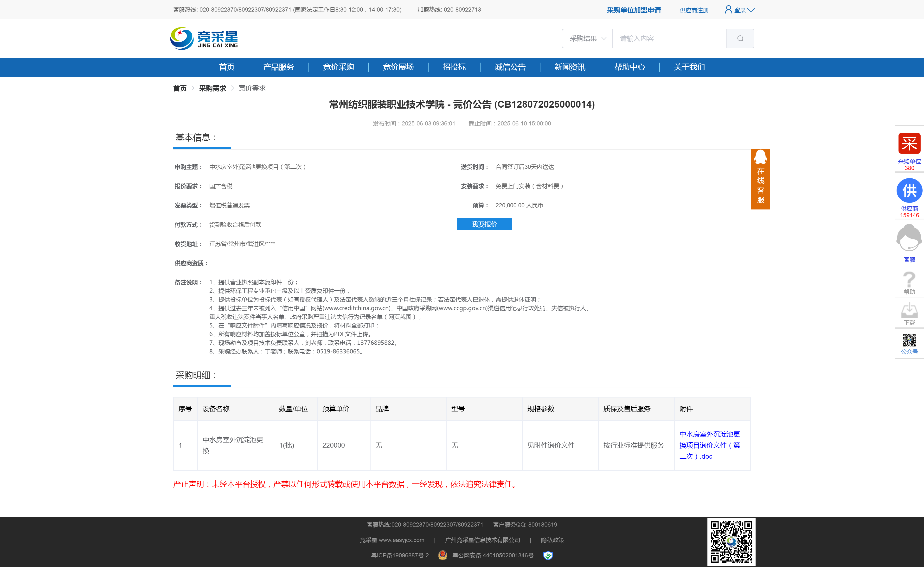This screenshot has width=924, height=567.
Task: Click the 采购需求 breadcrumb link
Action: pyautogui.click(x=212, y=88)
